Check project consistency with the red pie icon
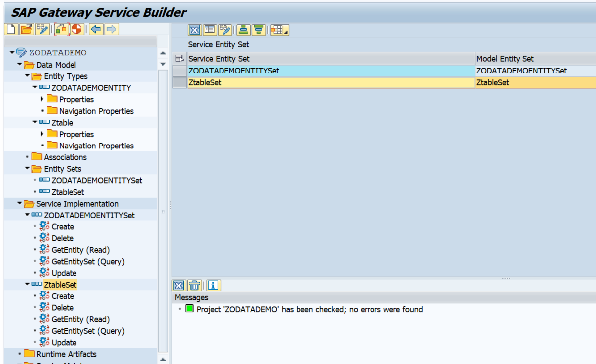596x364 pixels. [x=76, y=29]
